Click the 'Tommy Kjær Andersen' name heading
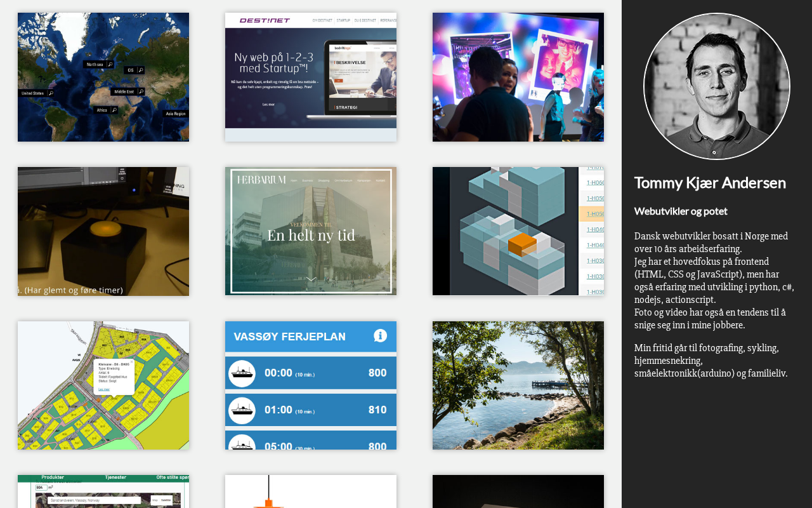 pyautogui.click(x=710, y=183)
